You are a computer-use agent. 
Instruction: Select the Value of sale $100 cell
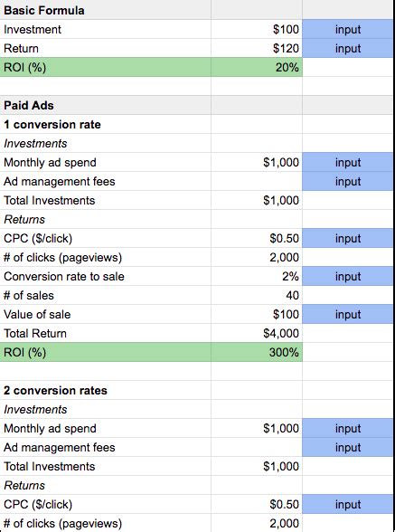tap(257, 314)
